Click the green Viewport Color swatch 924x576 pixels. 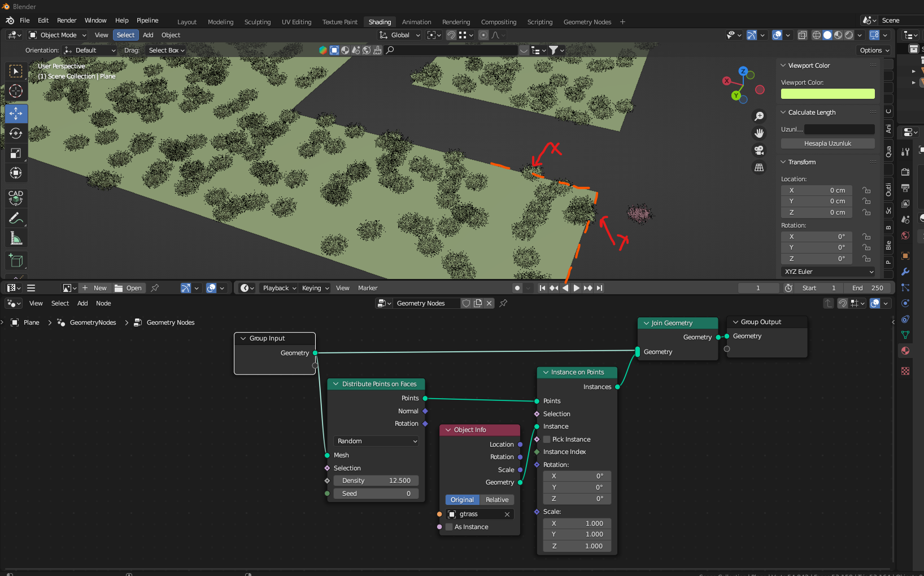(x=828, y=94)
